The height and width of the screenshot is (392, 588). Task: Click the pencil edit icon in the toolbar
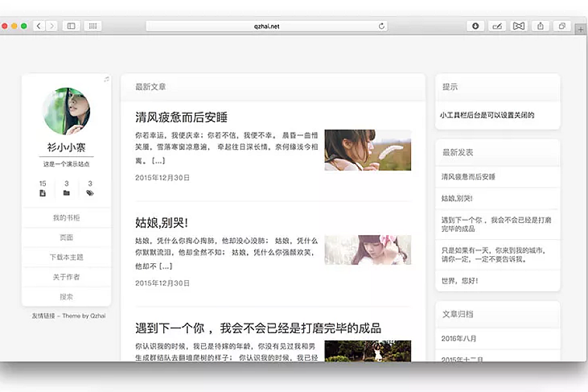(x=497, y=26)
